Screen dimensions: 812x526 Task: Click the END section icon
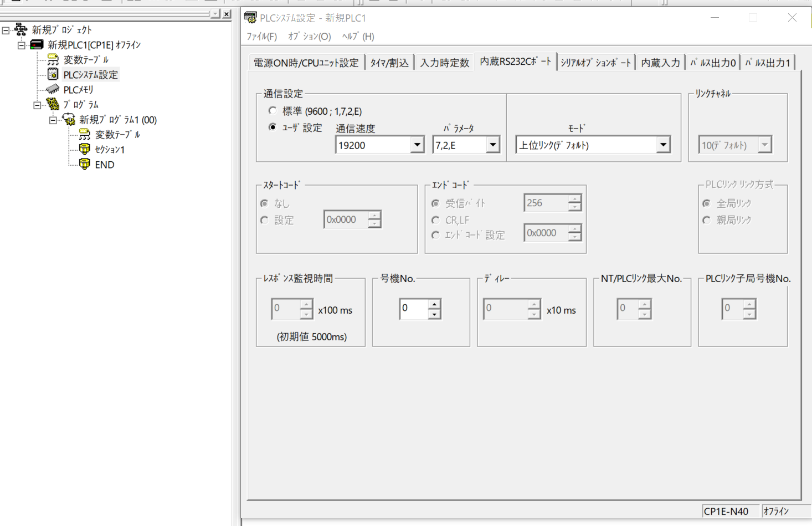pyautogui.click(x=84, y=164)
